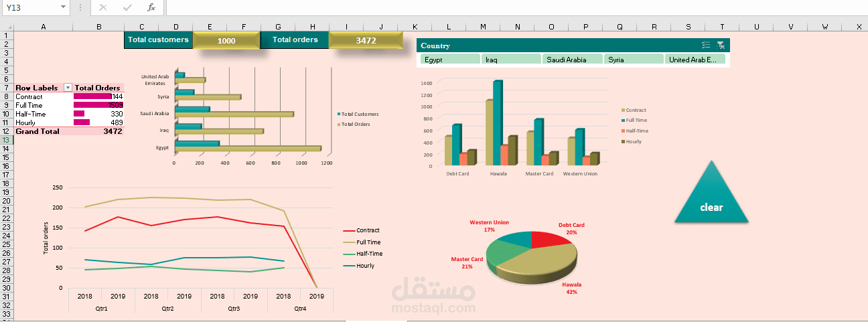868x322 pixels.
Task: Click the 3472 total orders gold value
Action: (366, 40)
